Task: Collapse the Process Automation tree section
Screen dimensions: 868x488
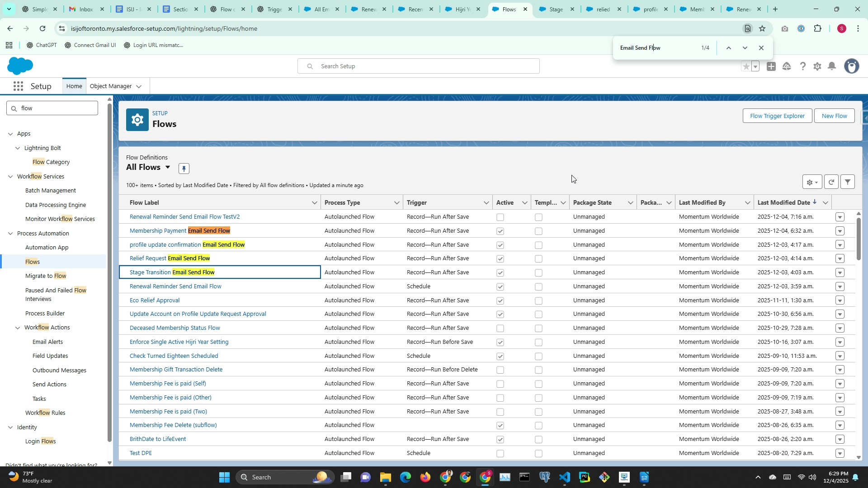Action: 11,234
